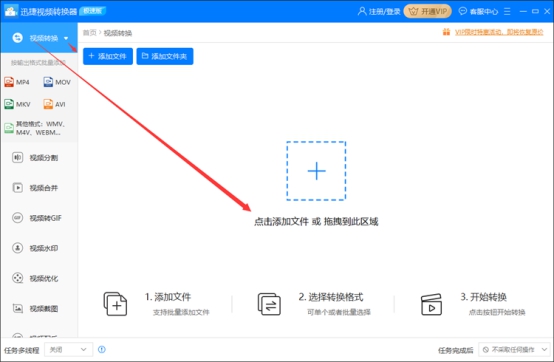
Task: Select MOV output format
Action: [x=57, y=82]
